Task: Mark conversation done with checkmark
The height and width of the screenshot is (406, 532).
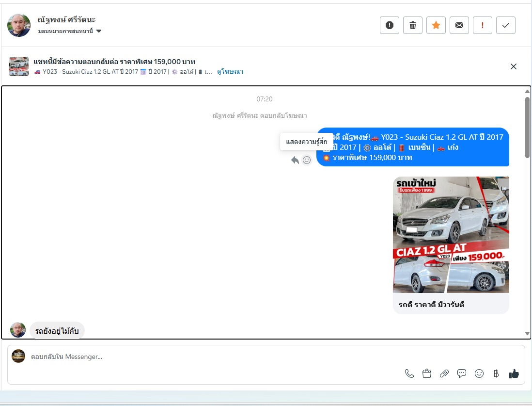Action: coord(505,25)
